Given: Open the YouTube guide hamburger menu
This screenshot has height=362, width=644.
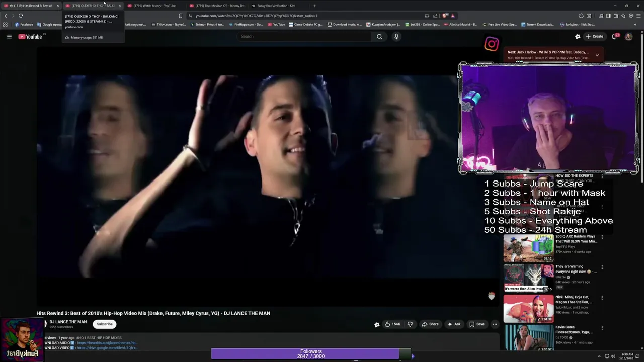Looking at the screenshot, I should tap(9, 36).
